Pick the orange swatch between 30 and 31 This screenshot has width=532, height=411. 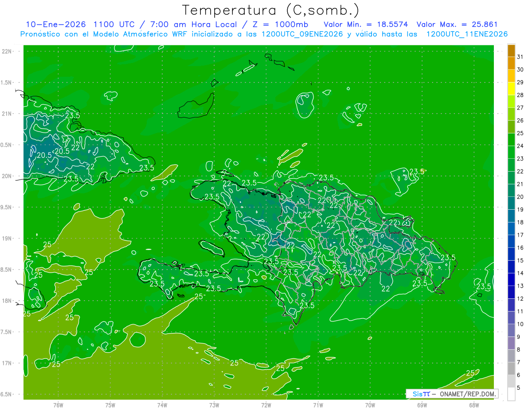(511, 63)
